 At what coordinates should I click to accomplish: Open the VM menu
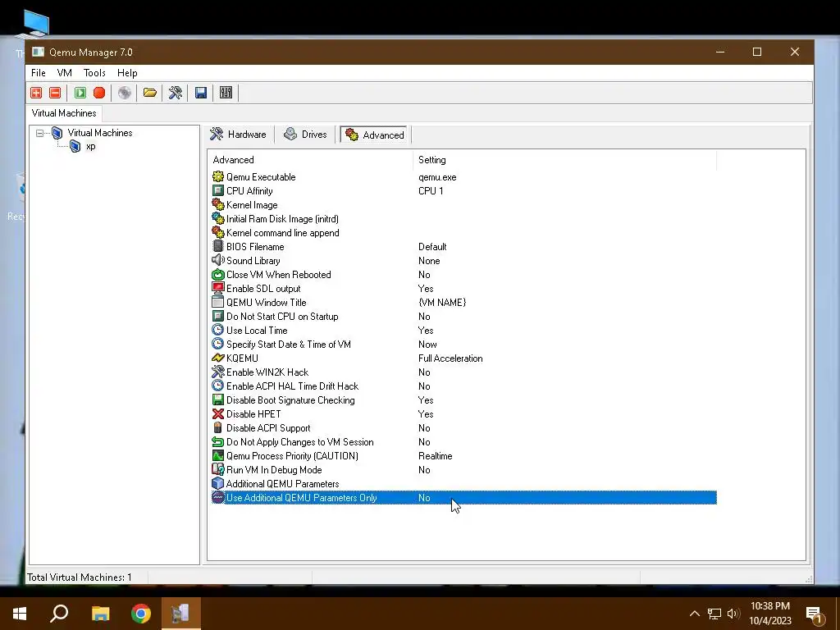click(x=64, y=73)
